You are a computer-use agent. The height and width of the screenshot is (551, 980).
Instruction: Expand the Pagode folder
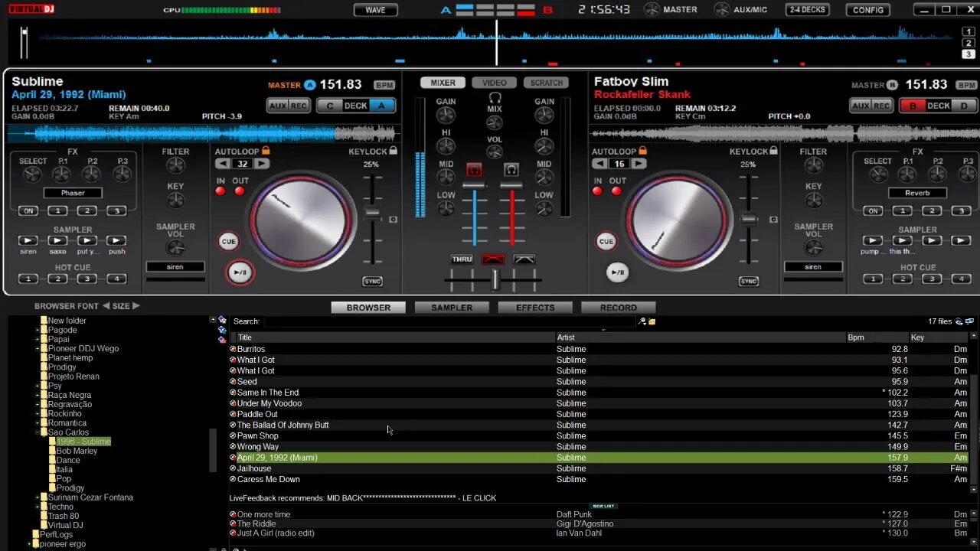[37, 330]
